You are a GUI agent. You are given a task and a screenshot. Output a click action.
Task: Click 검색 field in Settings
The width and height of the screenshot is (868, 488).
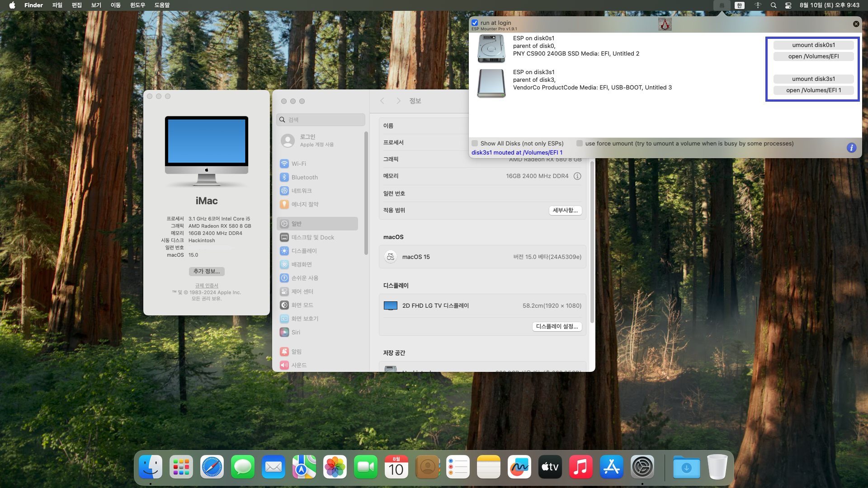point(321,120)
